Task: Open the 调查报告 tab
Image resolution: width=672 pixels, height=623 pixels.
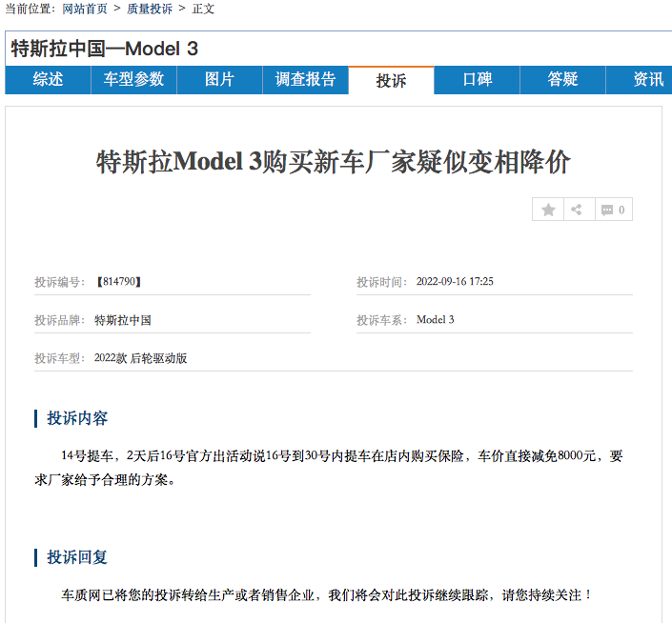Action: pyautogui.click(x=305, y=80)
